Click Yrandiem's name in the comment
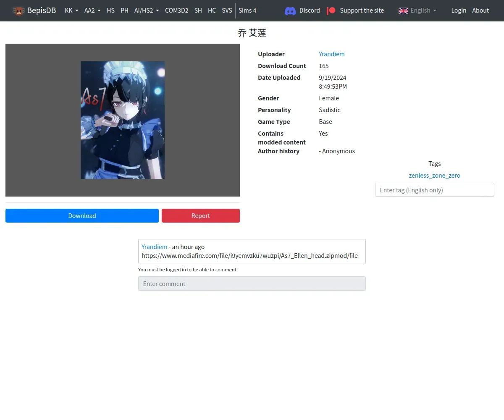Image resolution: width=504 pixels, height=420 pixels. tap(154, 247)
